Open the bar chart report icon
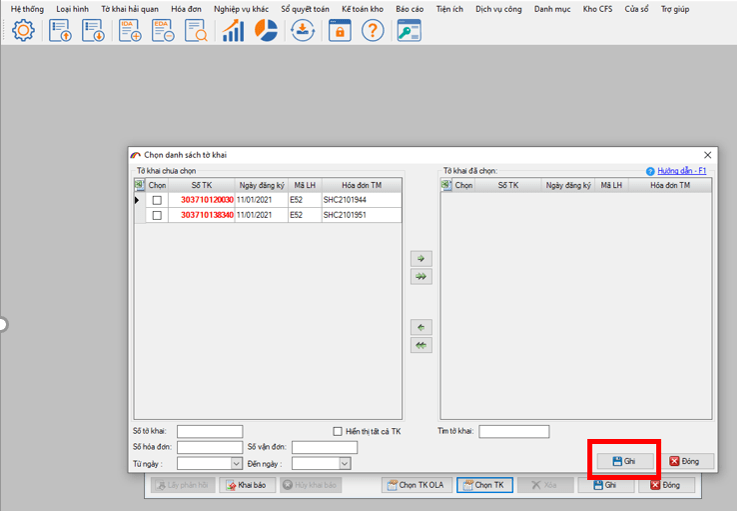737x511 pixels. [233, 31]
